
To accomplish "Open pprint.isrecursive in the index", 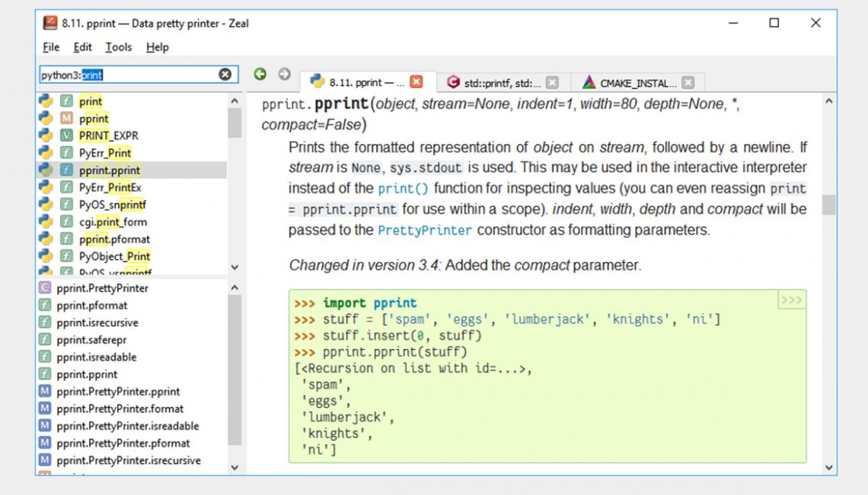I will coord(132,322).
